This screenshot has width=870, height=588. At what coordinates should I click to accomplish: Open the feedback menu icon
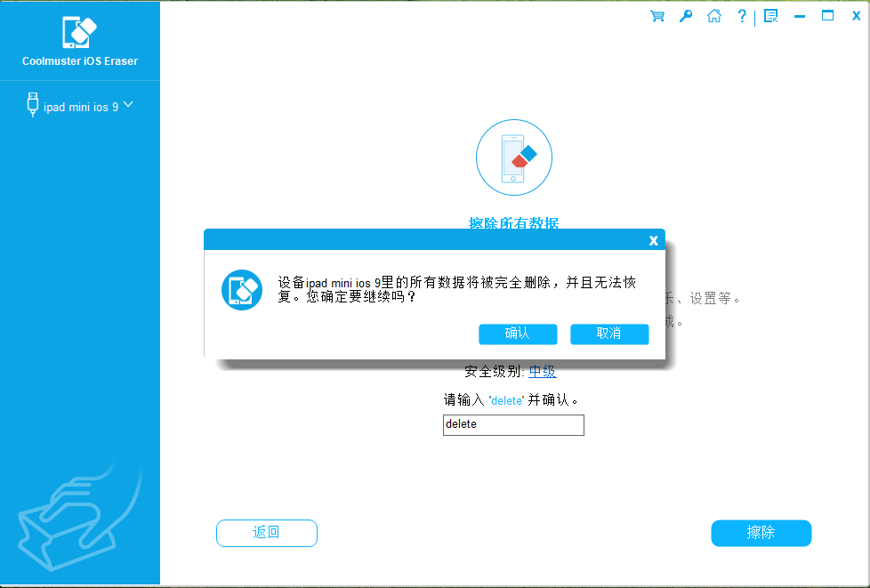[770, 16]
